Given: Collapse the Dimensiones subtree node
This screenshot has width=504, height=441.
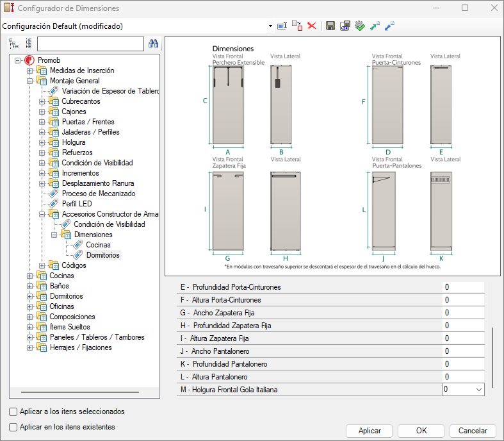Looking at the screenshot, I should [54, 235].
